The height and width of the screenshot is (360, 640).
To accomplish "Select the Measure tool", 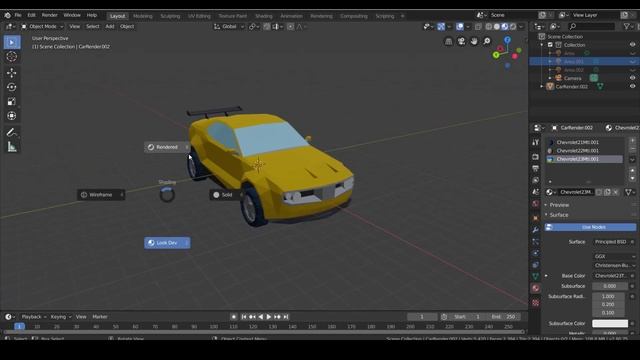I will [x=12, y=147].
